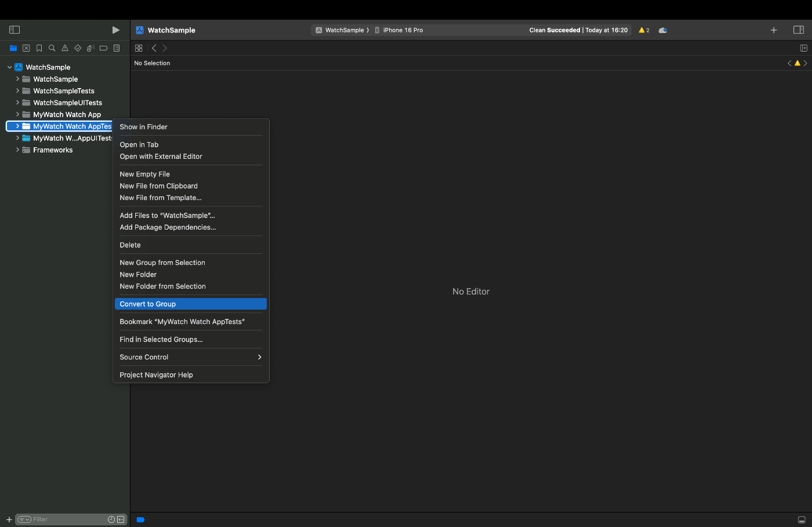812x527 pixels.
Task: Select the WatchSampleUITests row label
Action: tap(67, 103)
